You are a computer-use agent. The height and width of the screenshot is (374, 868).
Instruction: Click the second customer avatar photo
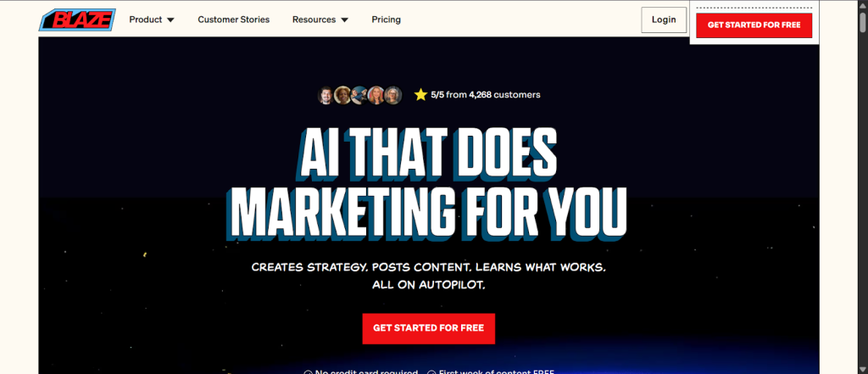coord(342,95)
